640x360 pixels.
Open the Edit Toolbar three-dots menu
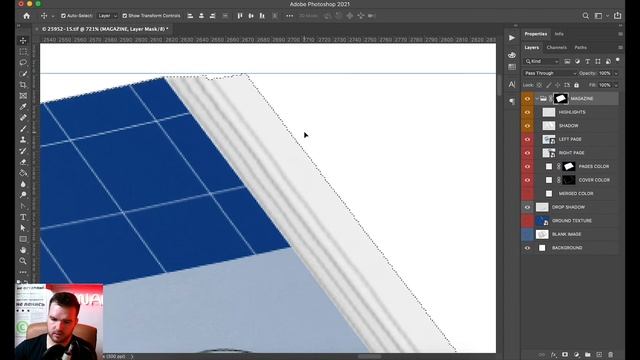click(x=23, y=272)
